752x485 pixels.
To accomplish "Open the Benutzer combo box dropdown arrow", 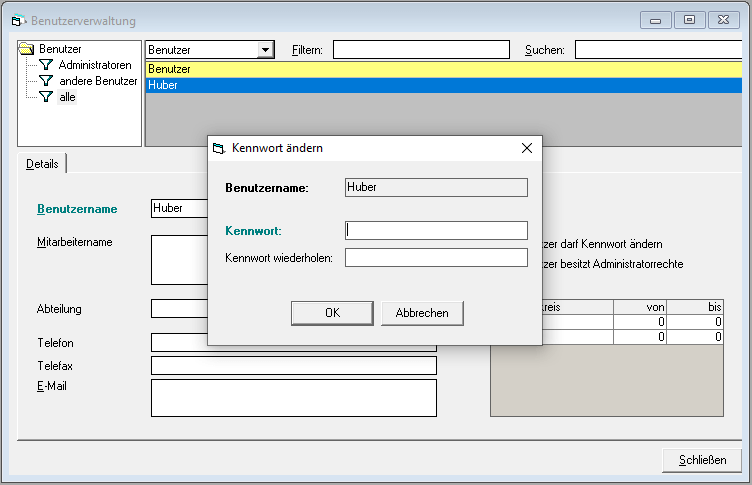I will (265, 49).
